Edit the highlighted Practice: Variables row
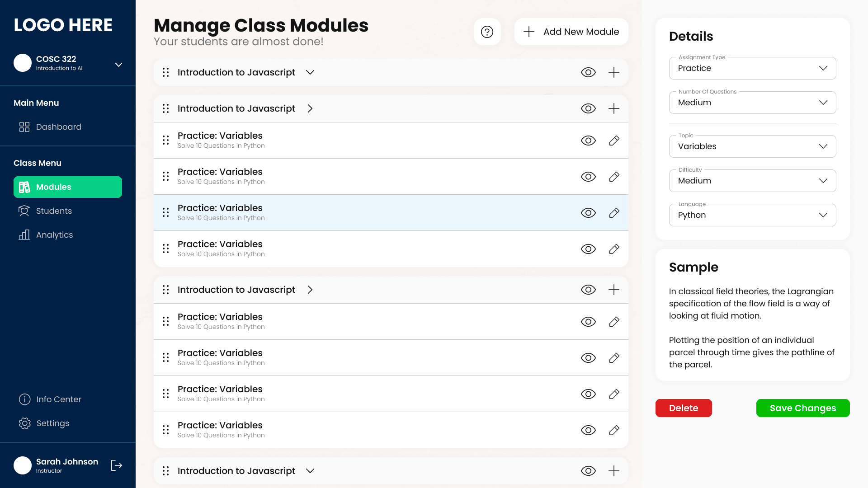Image resolution: width=868 pixels, height=488 pixels. 614,213
